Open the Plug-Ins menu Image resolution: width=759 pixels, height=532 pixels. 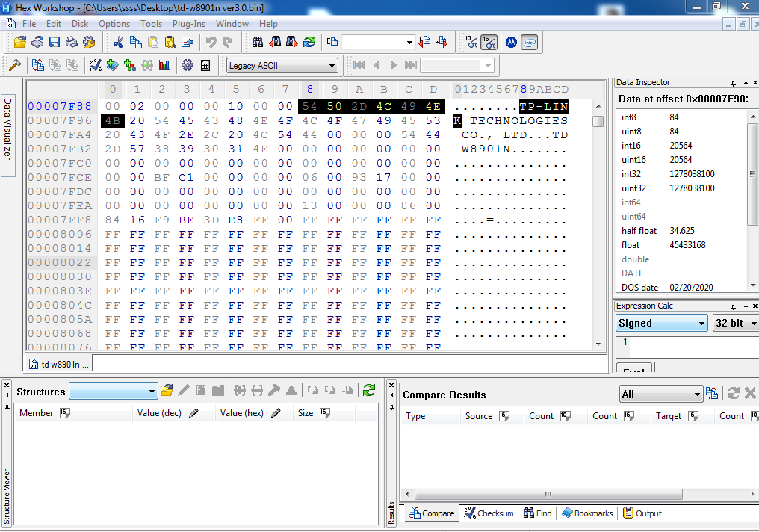click(x=189, y=24)
